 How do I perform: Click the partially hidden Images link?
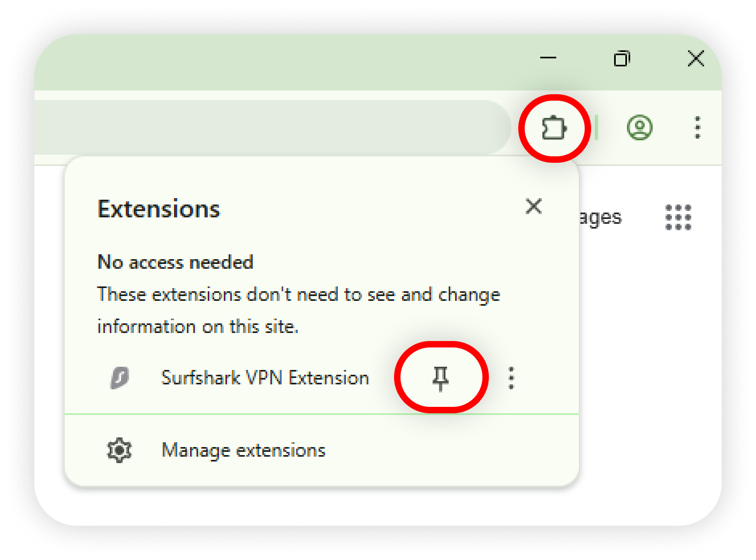point(601,217)
